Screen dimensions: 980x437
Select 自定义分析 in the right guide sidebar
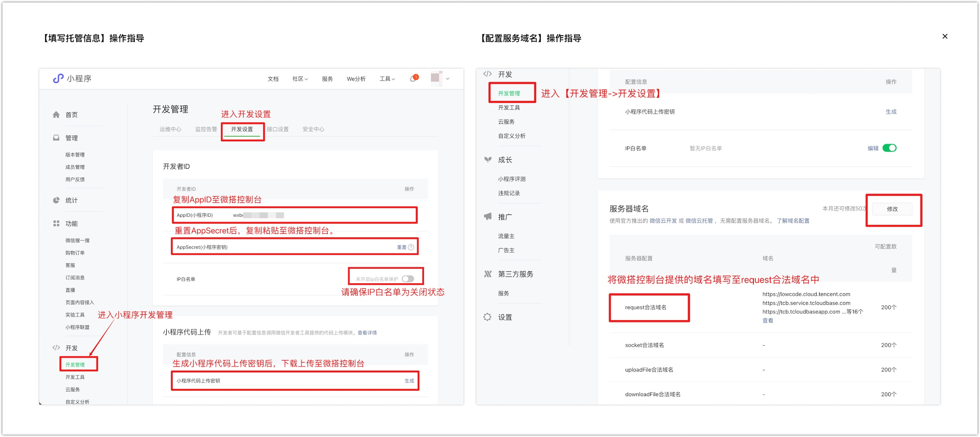512,136
